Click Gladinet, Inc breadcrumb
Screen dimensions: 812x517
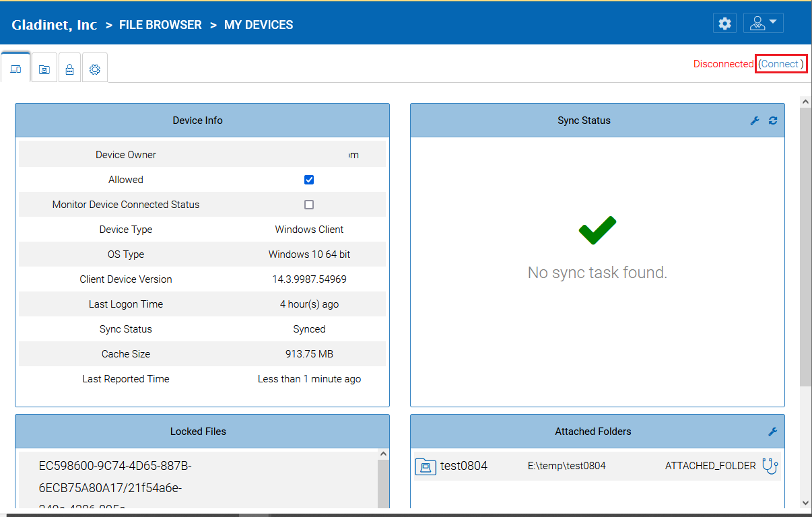55,25
